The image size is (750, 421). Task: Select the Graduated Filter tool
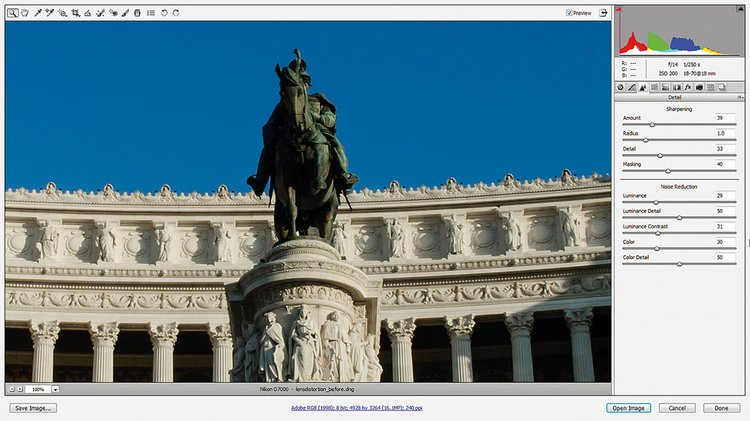click(x=137, y=13)
